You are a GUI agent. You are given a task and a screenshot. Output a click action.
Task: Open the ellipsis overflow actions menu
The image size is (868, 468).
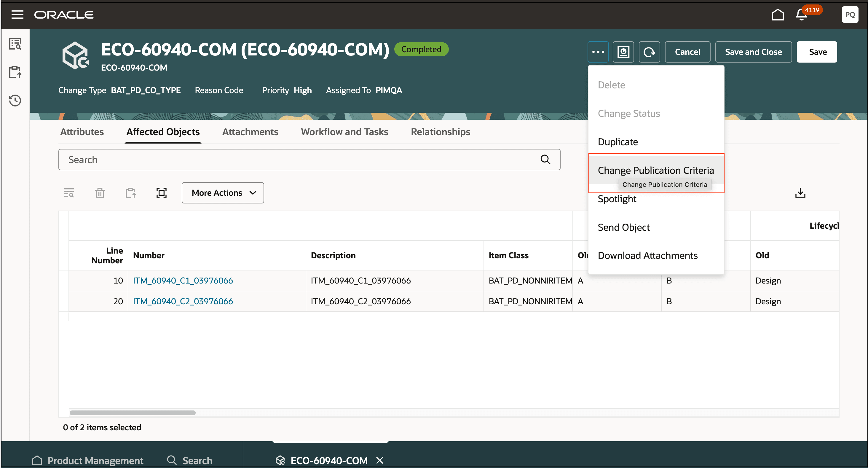598,52
